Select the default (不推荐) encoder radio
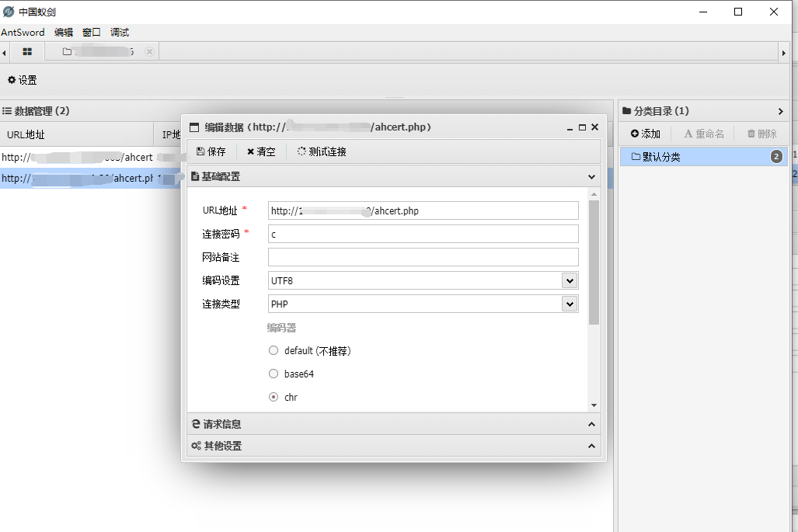This screenshot has height=532, width=798. coord(274,351)
